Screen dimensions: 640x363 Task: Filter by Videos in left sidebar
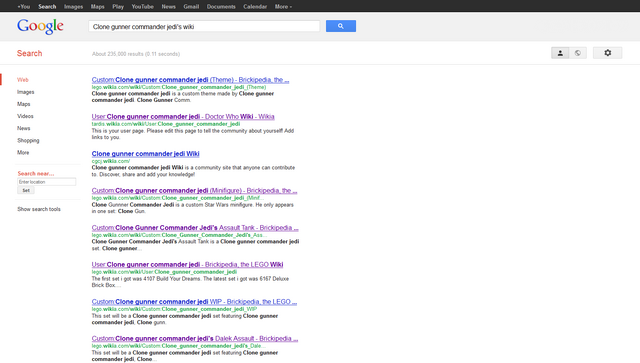click(x=25, y=116)
